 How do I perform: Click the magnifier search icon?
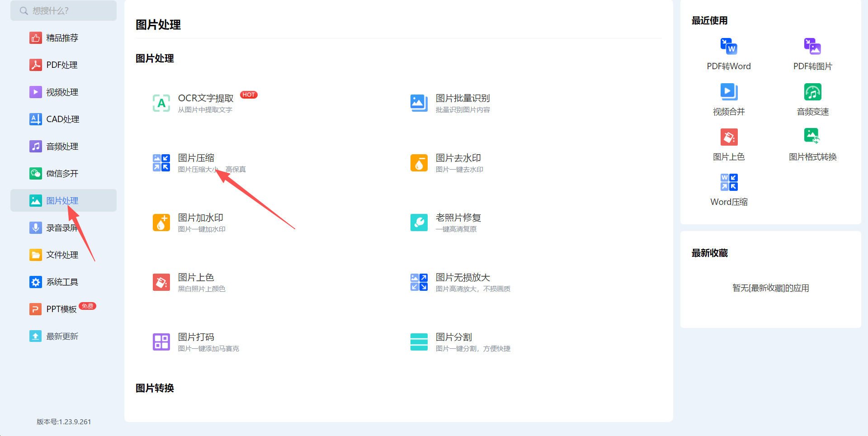(x=24, y=11)
